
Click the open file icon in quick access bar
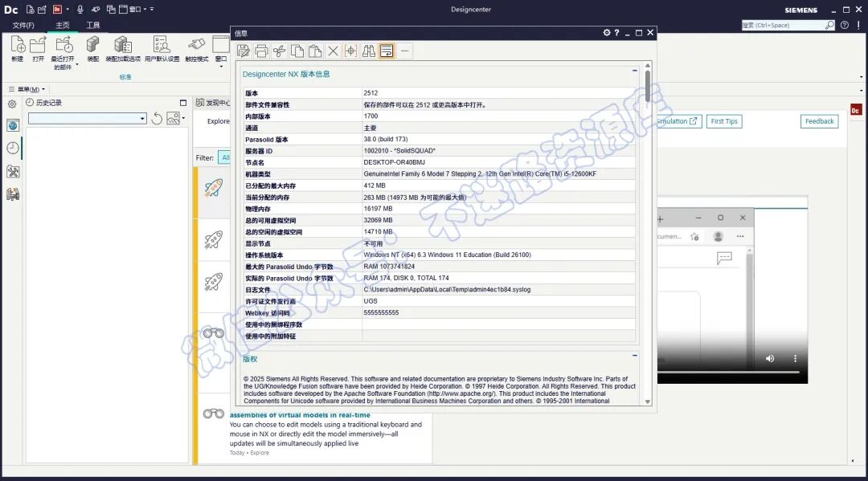coord(42,10)
